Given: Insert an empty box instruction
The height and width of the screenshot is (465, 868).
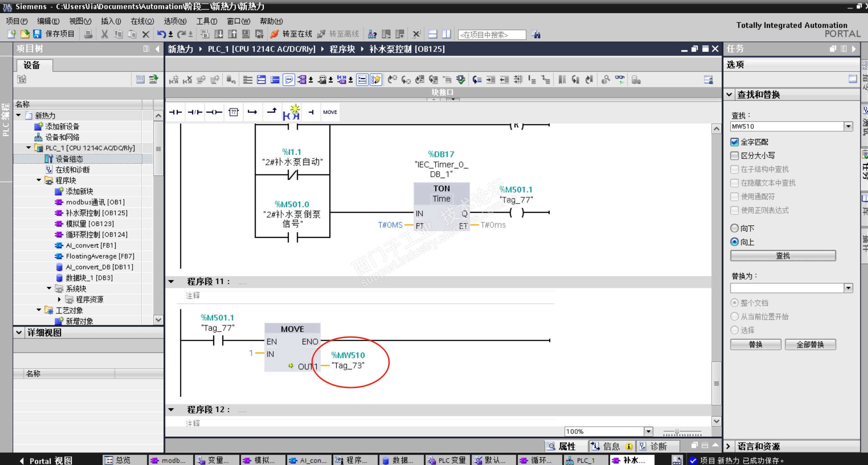Looking at the screenshot, I should [x=234, y=112].
